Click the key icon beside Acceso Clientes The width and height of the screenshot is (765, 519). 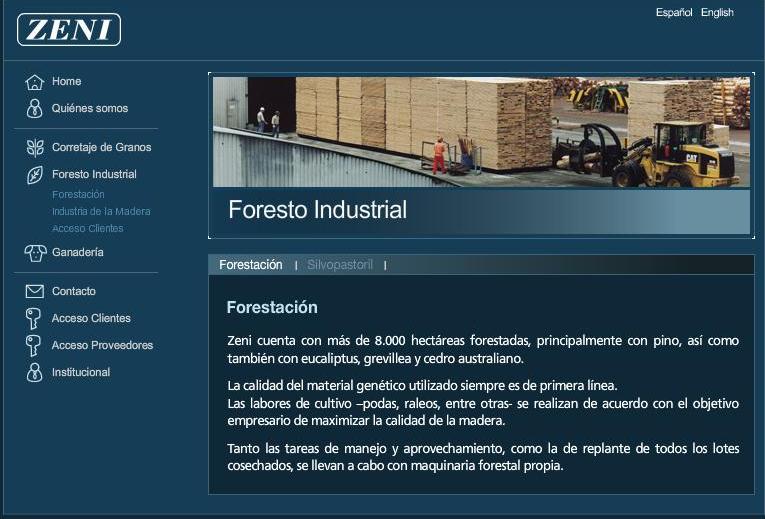(34, 319)
